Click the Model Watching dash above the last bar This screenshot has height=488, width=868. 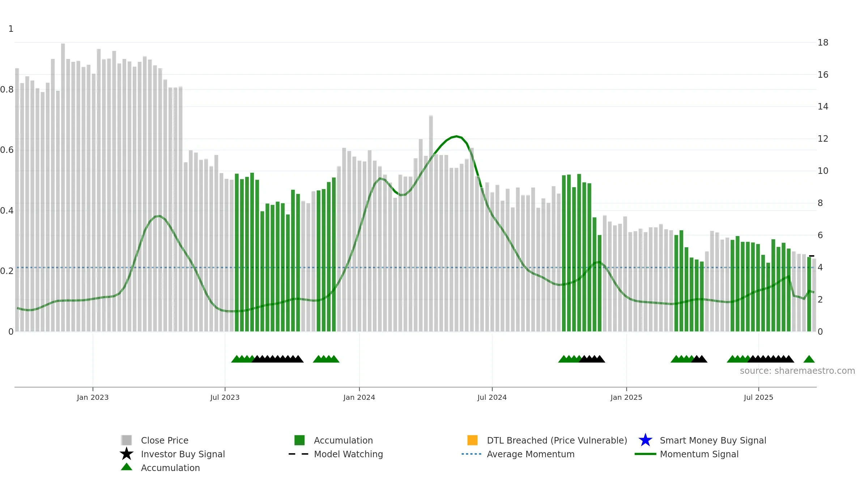point(812,256)
